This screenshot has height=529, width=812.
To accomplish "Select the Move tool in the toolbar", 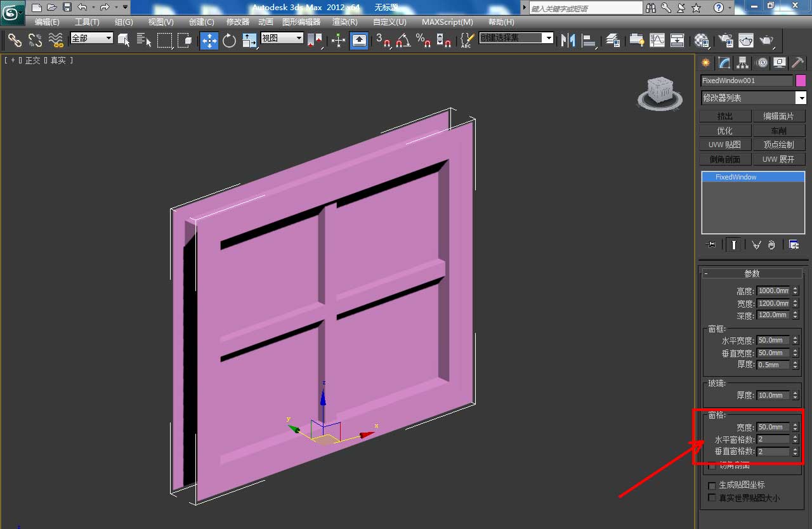I will [209, 41].
